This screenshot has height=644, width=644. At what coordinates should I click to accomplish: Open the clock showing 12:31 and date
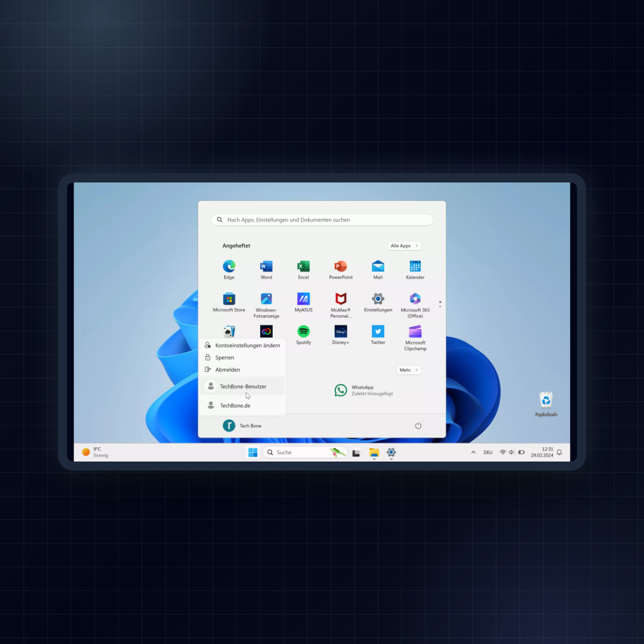click(542, 452)
